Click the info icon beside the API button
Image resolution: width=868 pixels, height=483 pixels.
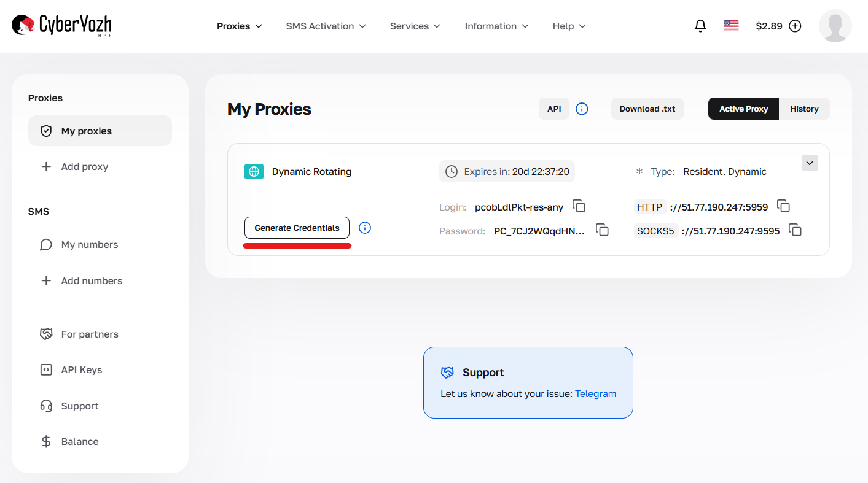[582, 109]
